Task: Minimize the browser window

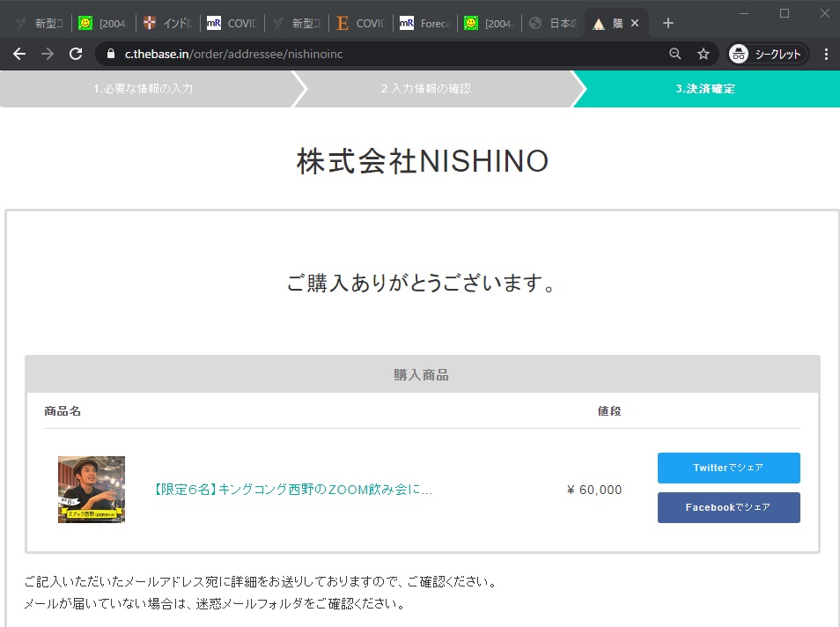Action: (x=743, y=13)
